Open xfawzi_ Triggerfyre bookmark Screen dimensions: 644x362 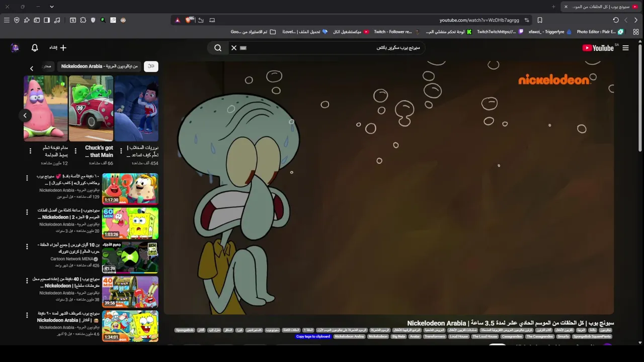pos(550,32)
